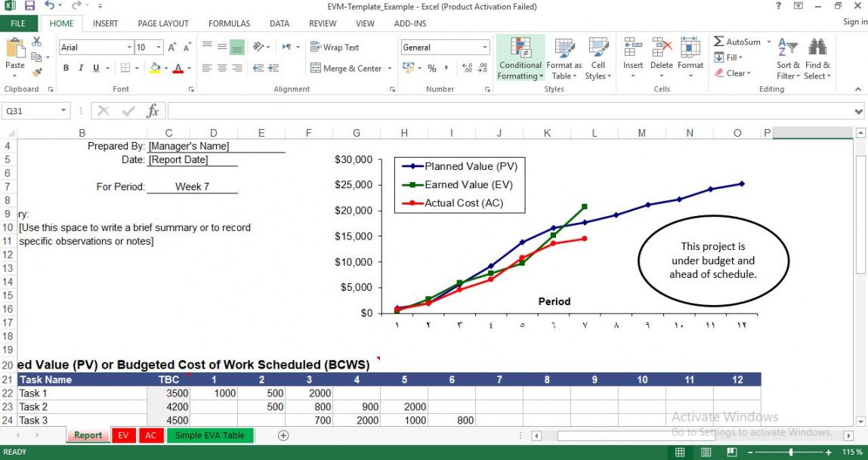Click the Insert Function fx button
The height and width of the screenshot is (460, 868).
[153, 111]
